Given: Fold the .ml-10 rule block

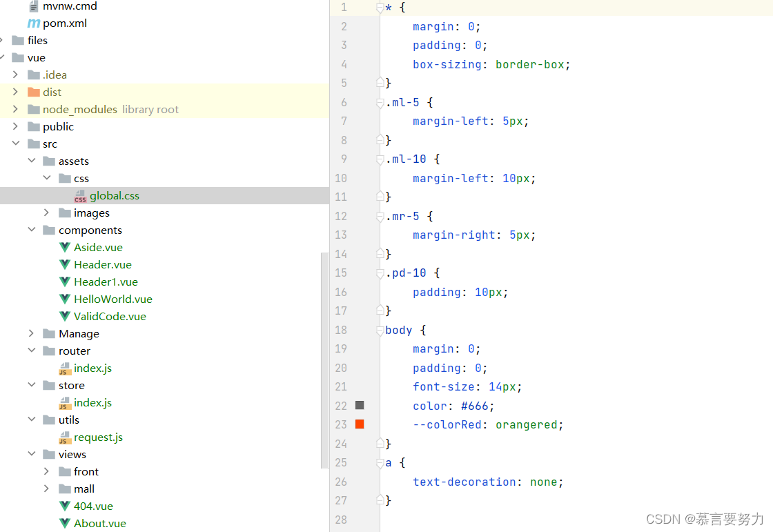Looking at the screenshot, I should [x=380, y=159].
